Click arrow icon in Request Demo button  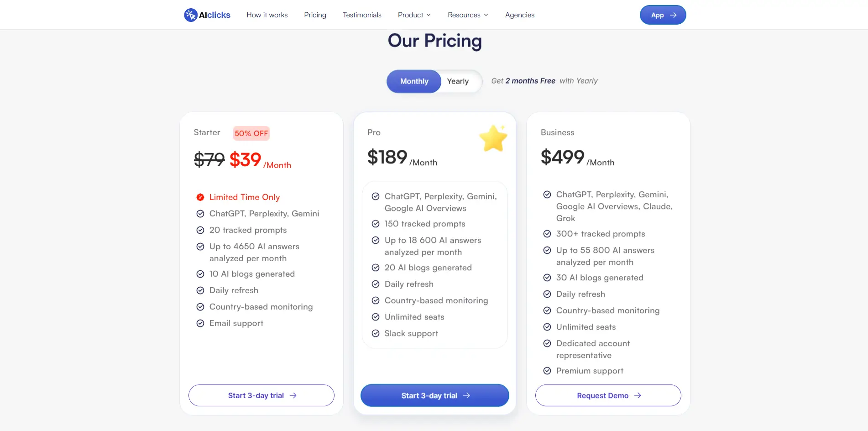coord(638,395)
